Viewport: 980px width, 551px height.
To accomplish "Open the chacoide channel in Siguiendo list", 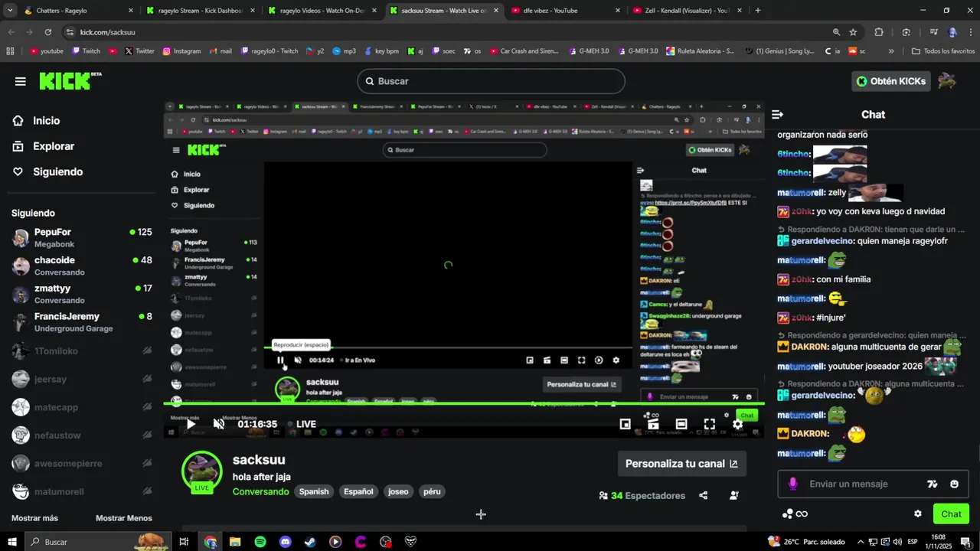I will coord(82,266).
